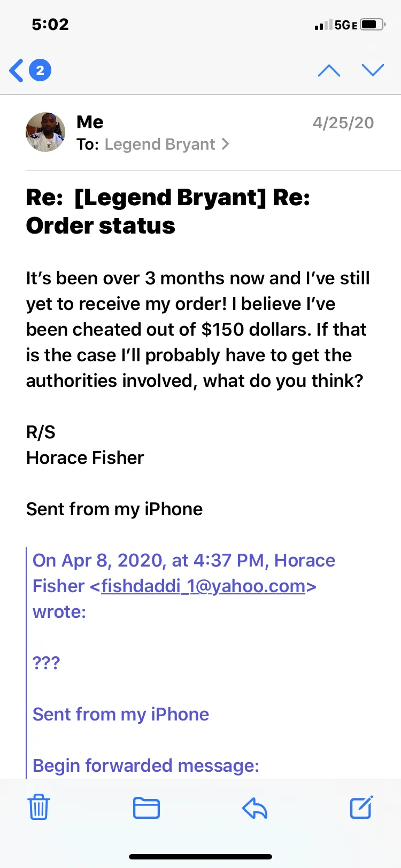Tap the Begin forwarded message text
401x868 pixels.
[x=146, y=765]
